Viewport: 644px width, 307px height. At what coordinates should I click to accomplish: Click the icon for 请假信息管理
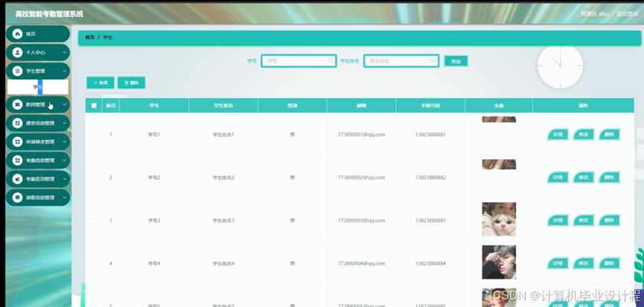pyautogui.click(x=17, y=198)
